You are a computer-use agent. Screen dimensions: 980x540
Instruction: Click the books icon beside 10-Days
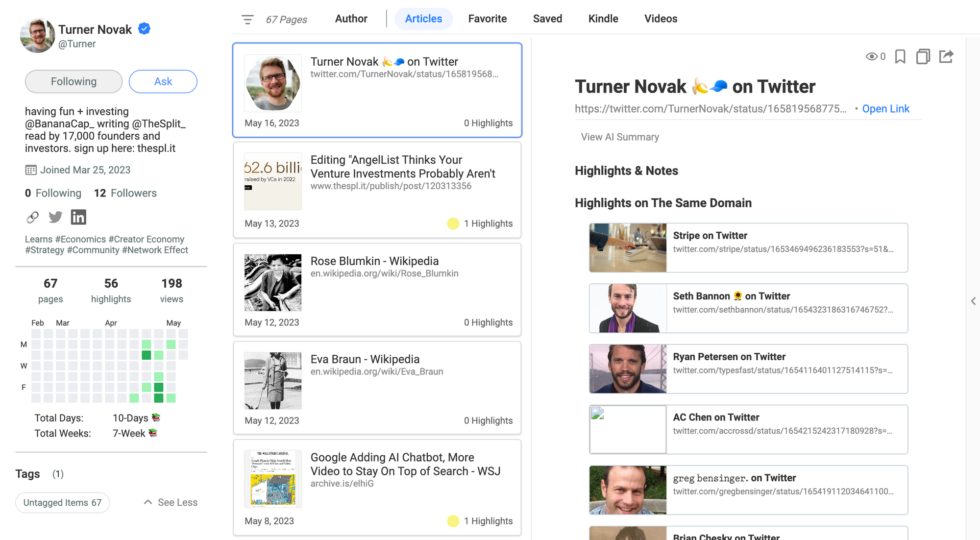156,417
